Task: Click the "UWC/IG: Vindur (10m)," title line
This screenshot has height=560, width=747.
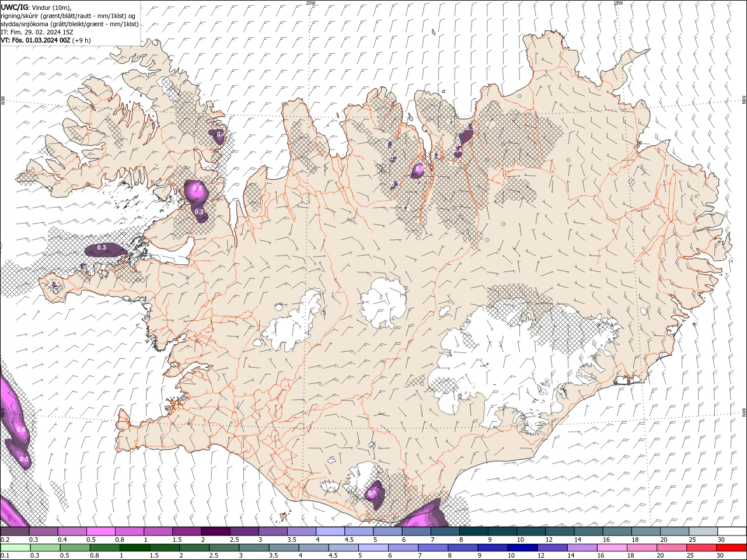Action: click(x=37, y=6)
